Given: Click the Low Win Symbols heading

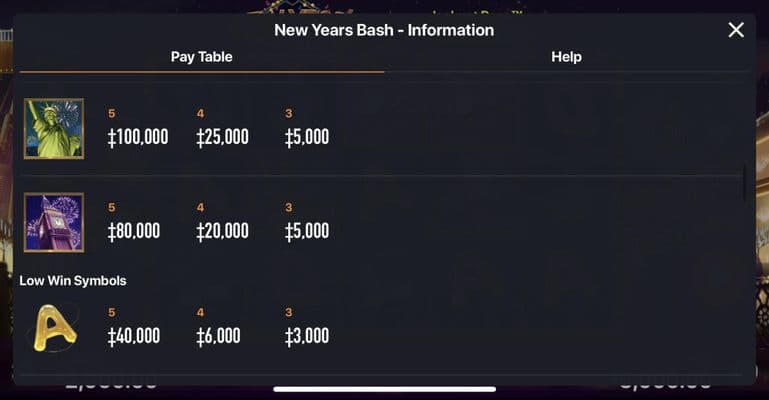Looking at the screenshot, I should (73, 281).
